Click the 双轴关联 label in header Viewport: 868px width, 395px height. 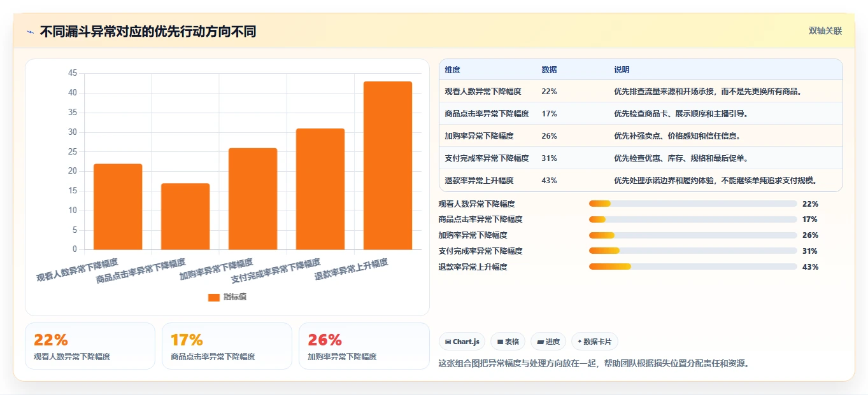point(825,31)
